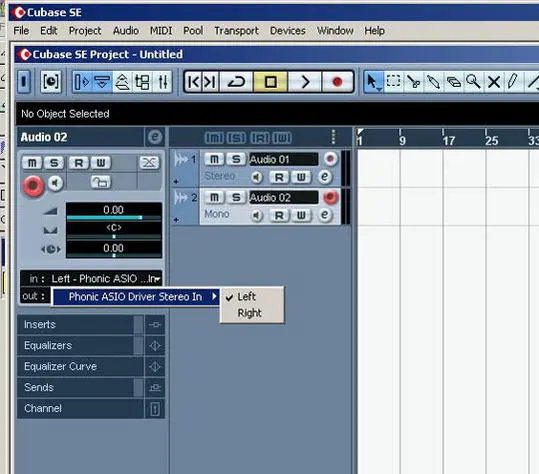Select the Eraser tool

(453, 82)
